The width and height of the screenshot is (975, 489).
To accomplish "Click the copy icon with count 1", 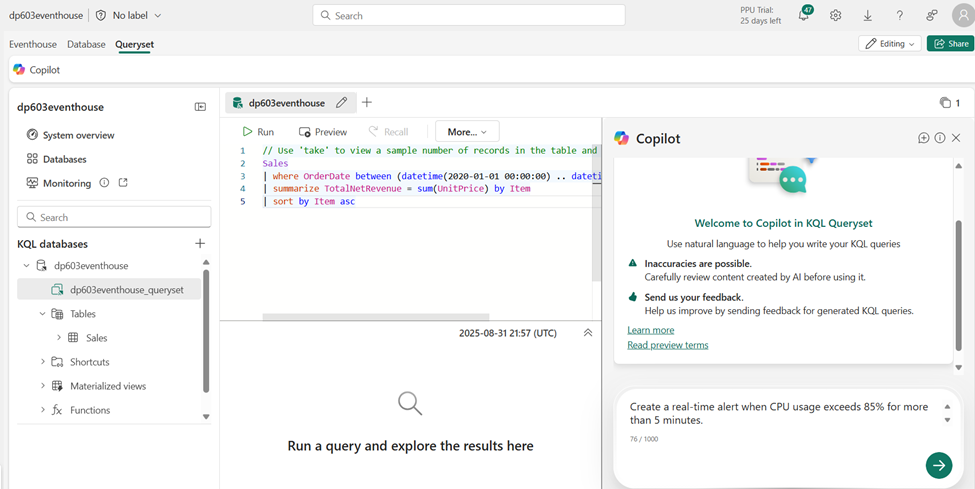I will [x=950, y=103].
